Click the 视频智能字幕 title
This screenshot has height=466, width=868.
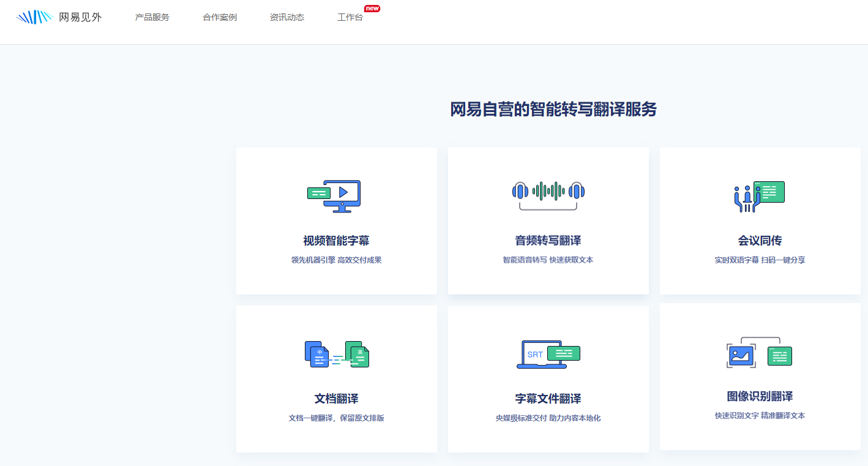(336, 241)
